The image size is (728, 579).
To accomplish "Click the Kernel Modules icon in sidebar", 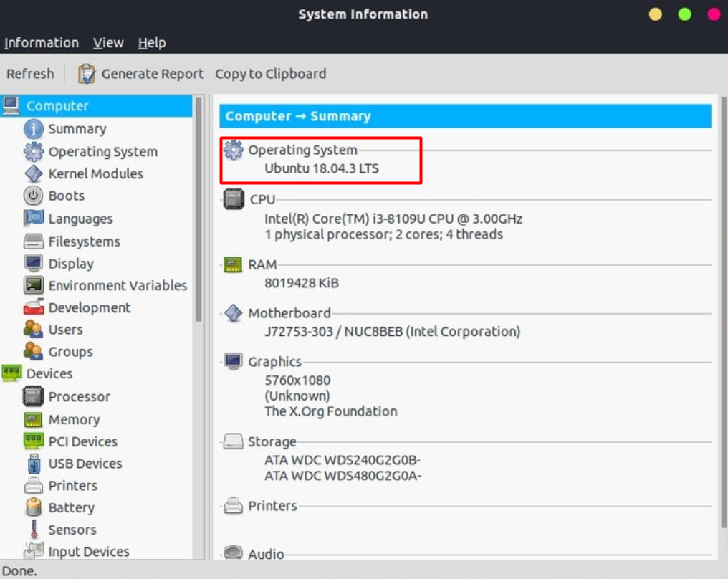I will (x=34, y=174).
